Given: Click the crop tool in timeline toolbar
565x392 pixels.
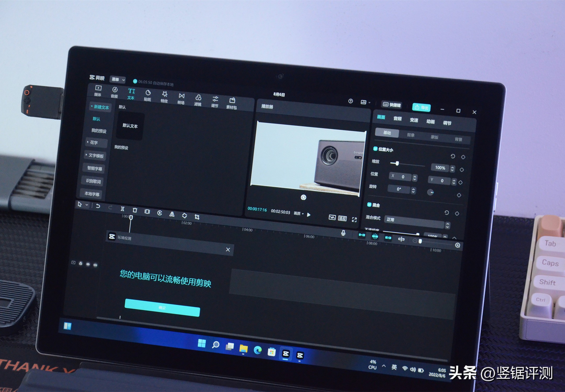Looking at the screenshot, I should [x=197, y=217].
